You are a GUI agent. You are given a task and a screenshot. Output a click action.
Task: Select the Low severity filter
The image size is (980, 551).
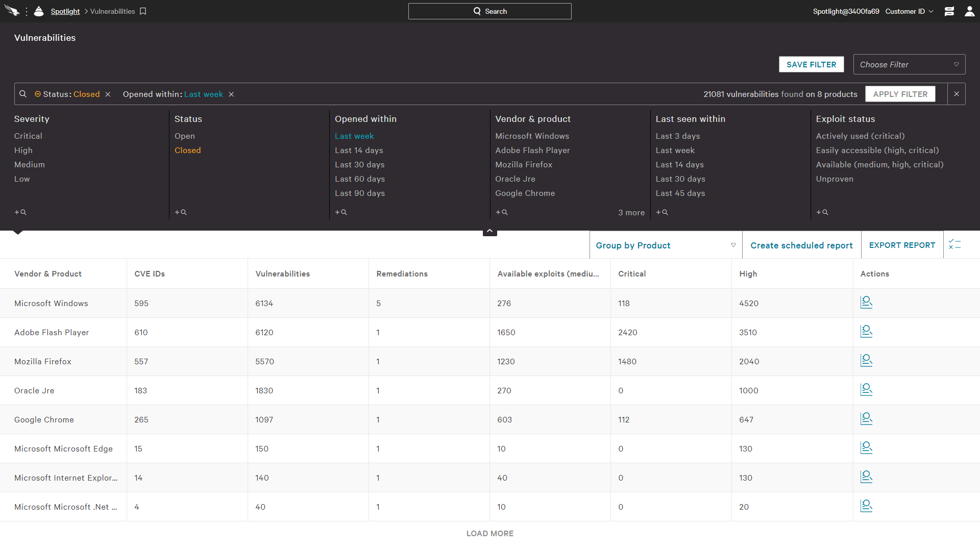click(x=22, y=179)
